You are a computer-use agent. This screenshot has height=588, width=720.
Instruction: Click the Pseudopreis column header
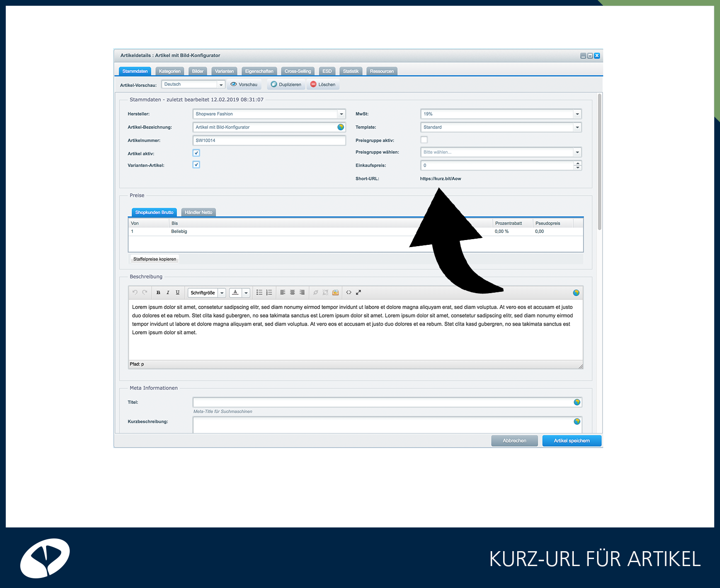point(553,223)
